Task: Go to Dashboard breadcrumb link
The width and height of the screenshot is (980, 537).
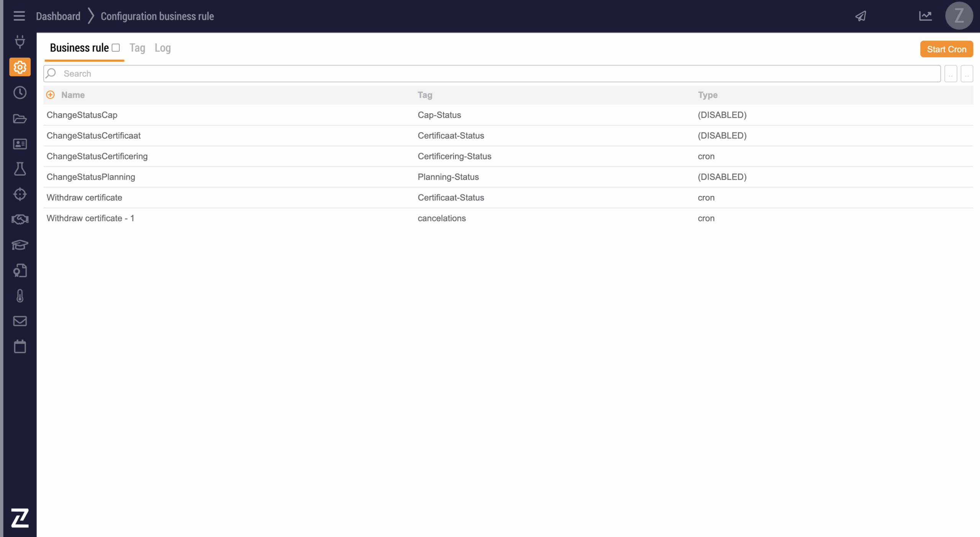Action: point(58,16)
